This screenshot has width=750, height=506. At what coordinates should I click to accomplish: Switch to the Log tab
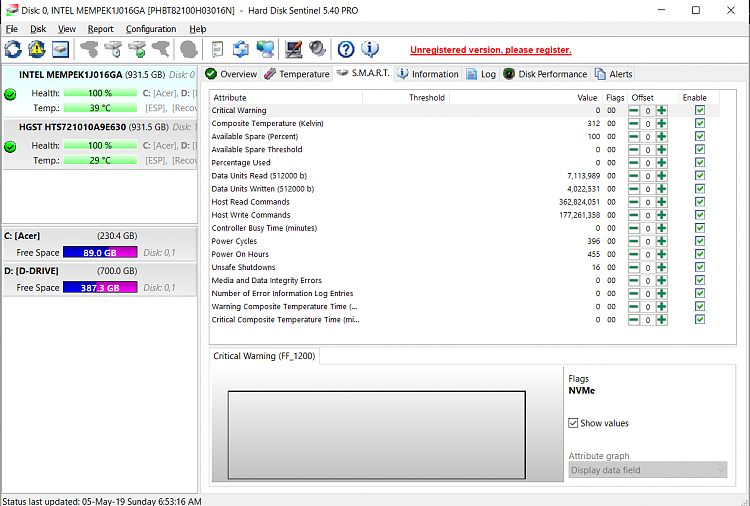(x=481, y=74)
